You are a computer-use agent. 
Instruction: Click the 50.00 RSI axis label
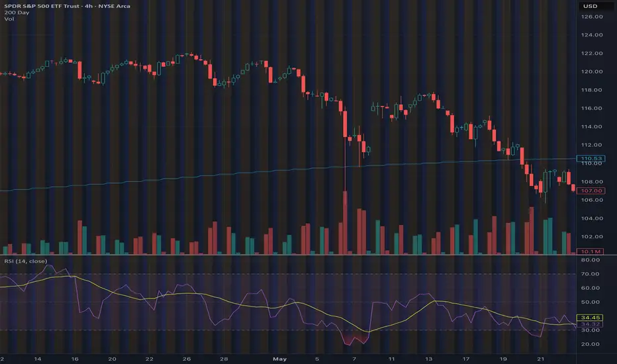coord(591,302)
